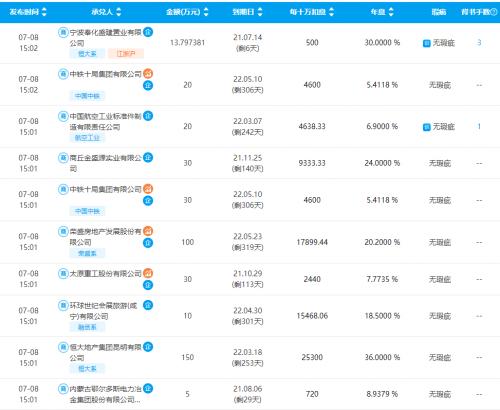Click orange badge beside 太原重工股份有限公司

click(148, 273)
